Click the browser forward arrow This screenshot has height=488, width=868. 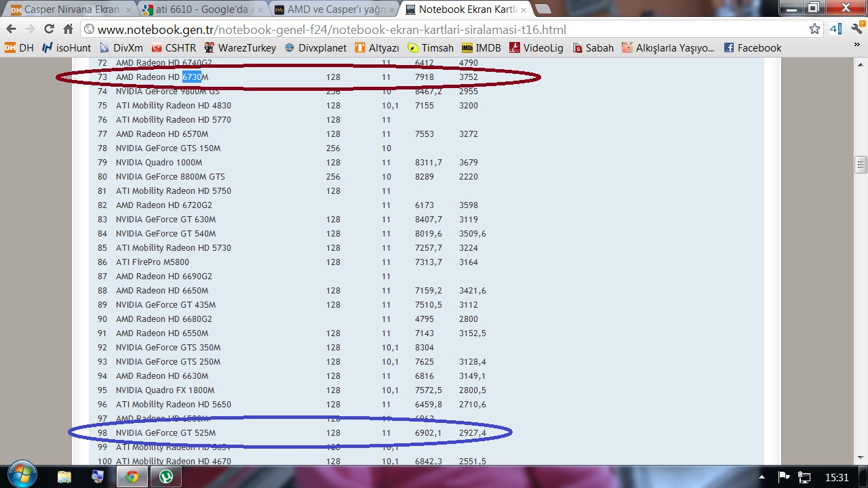tap(30, 29)
